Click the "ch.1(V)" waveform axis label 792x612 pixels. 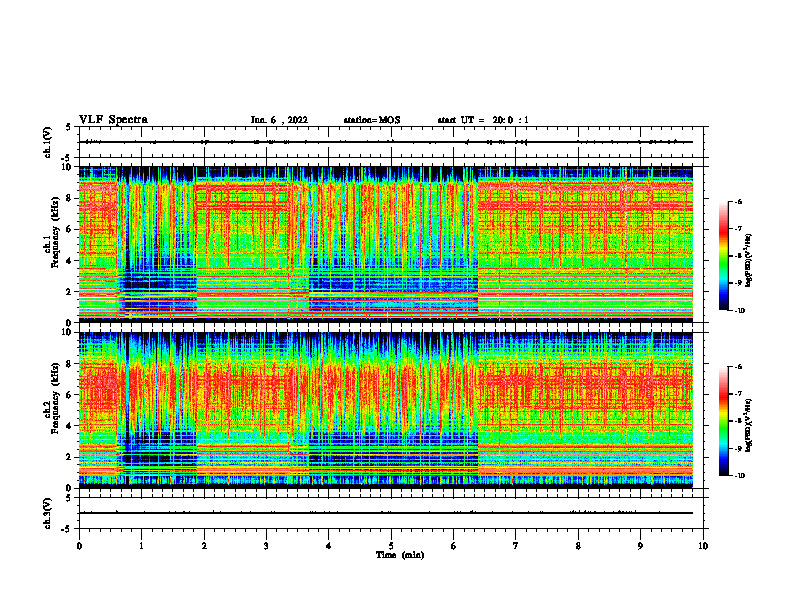coord(48,142)
